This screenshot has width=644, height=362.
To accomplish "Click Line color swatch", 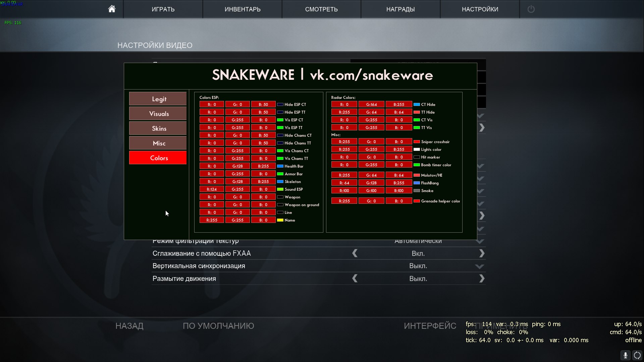I will click(280, 213).
